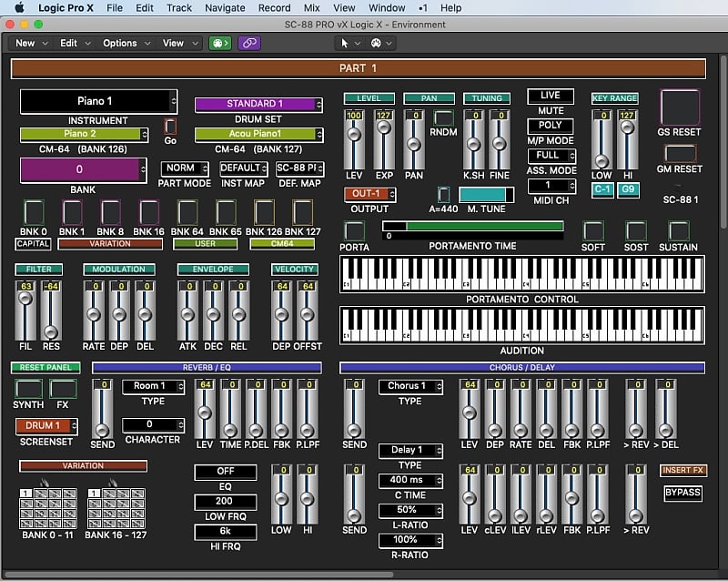Click the CAPITAL bank button
The height and width of the screenshot is (581, 728).
coord(33,244)
